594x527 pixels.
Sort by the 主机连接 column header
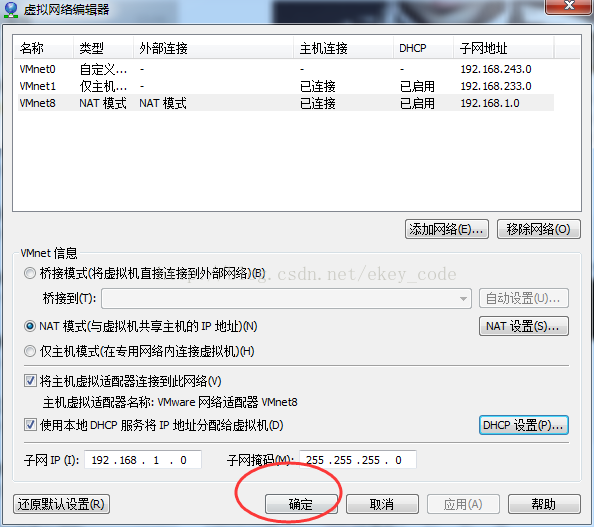click(344, 48)
